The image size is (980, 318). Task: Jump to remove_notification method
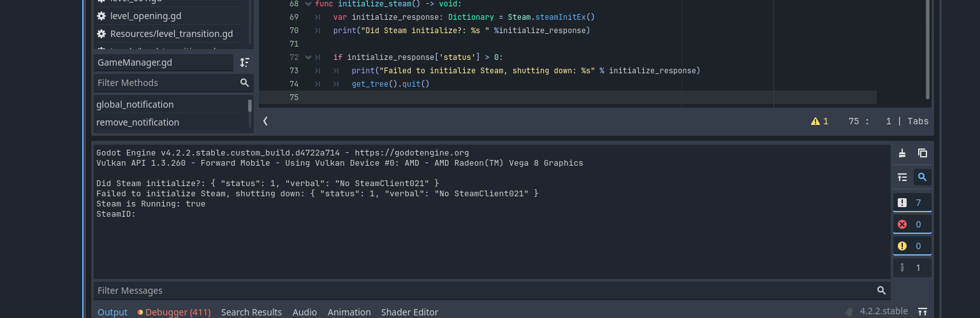pyautogui.click(x=138, y=122)
